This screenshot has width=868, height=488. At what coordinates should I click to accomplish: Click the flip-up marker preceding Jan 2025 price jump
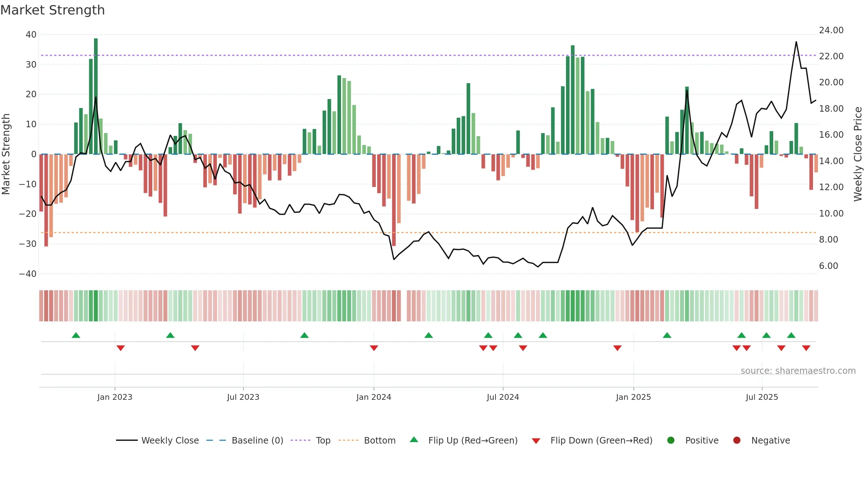coord(667,335)
